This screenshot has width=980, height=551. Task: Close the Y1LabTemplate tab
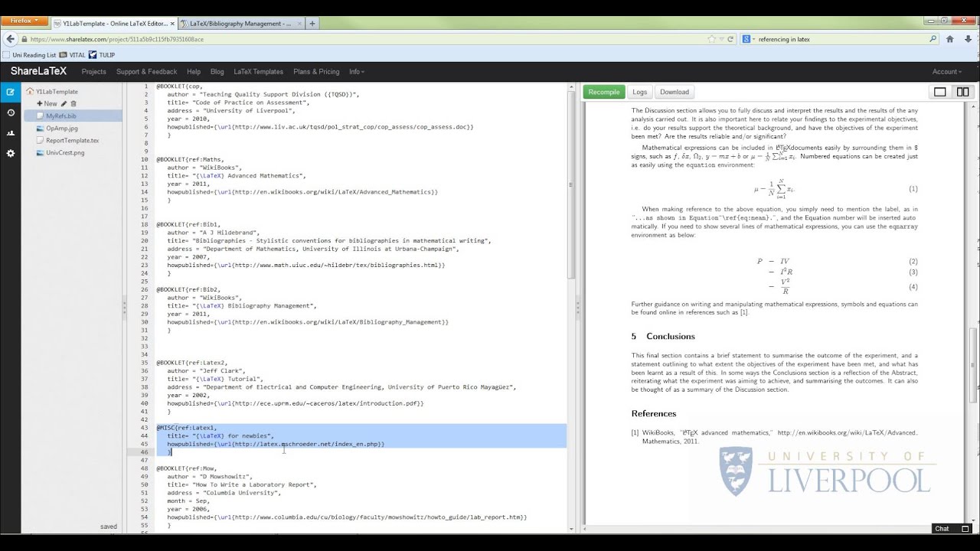click(x=171, y=24)
